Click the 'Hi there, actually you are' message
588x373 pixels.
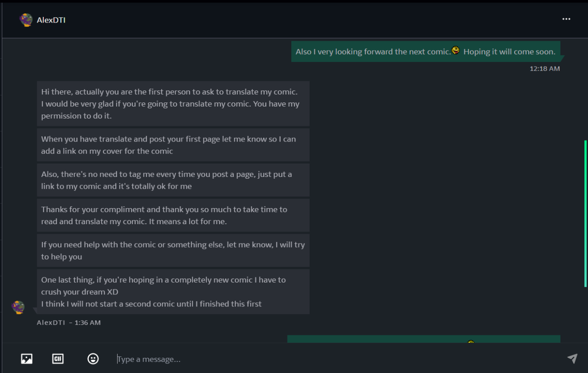click(x=173, y=104)
